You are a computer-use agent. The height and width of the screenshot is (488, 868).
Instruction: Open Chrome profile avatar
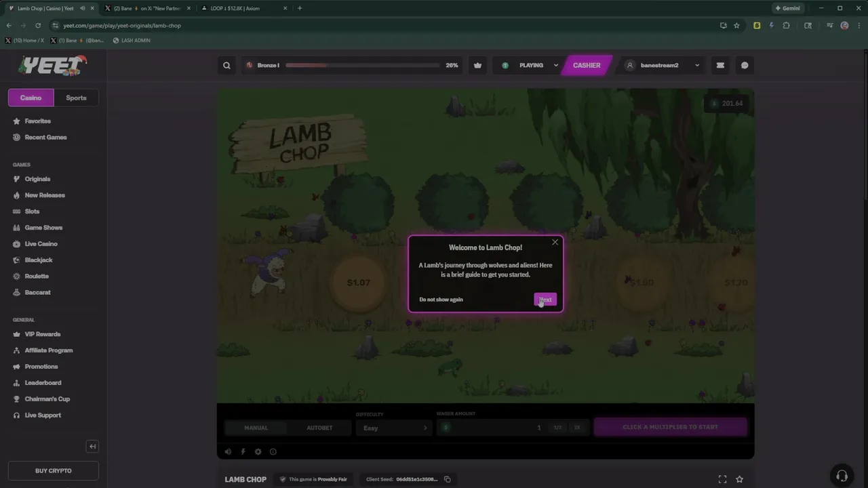844,25
